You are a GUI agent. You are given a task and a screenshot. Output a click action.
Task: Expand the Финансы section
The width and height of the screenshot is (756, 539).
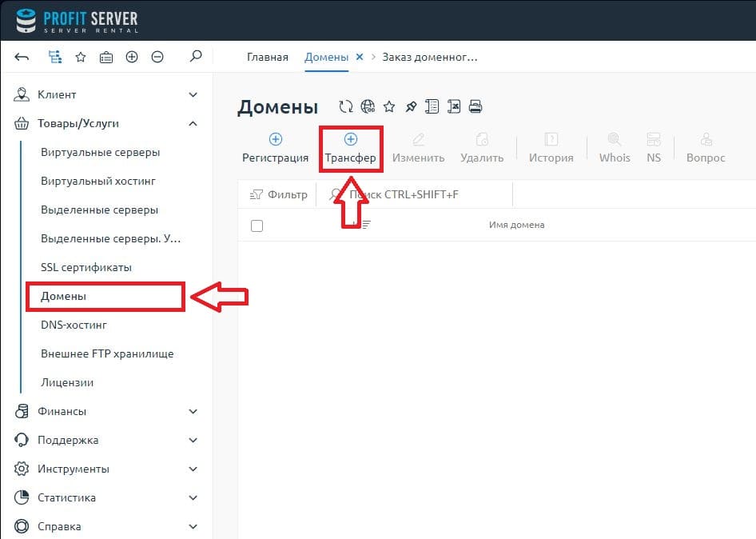pos(106,412)
